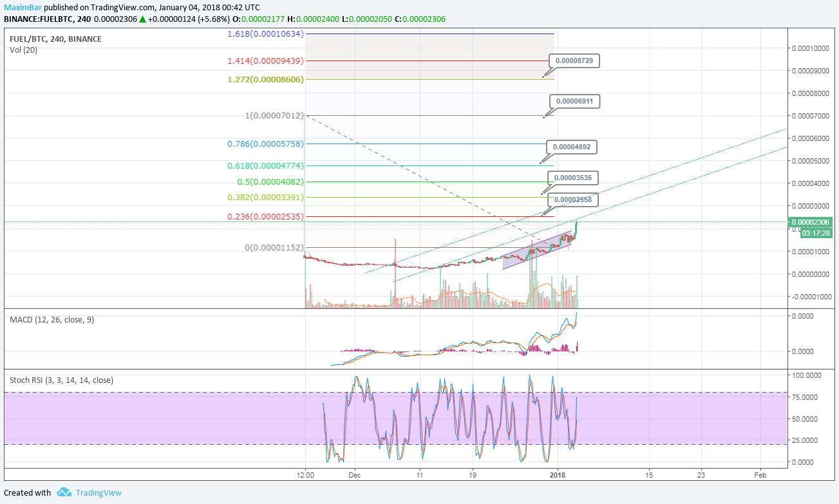The image size is (839, 504).
Task: Click the Feb time axis label
Action: [x=760, y=474]
